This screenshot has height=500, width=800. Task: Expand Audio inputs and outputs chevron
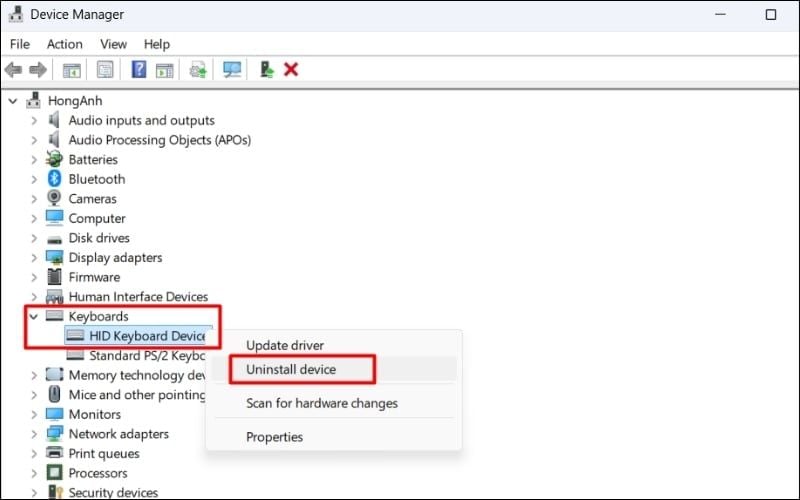tap(34, 120)
